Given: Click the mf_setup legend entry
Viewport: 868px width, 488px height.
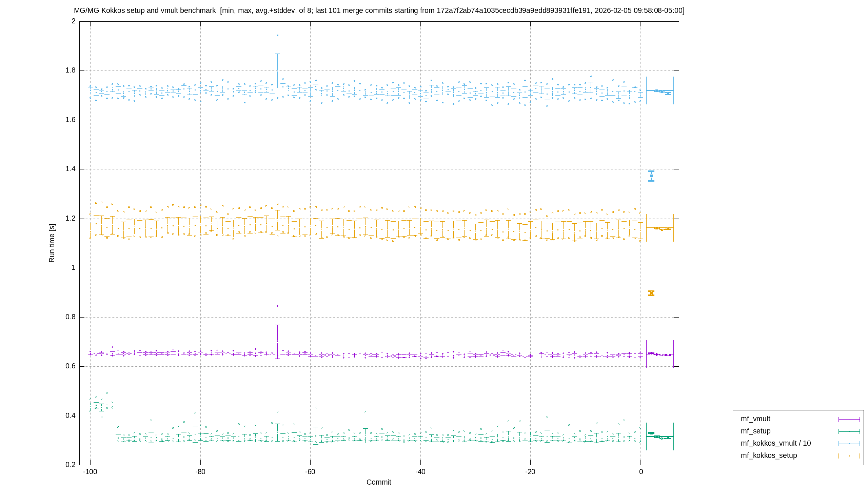Looking at the screenshot, I should [x=755, y=431].
